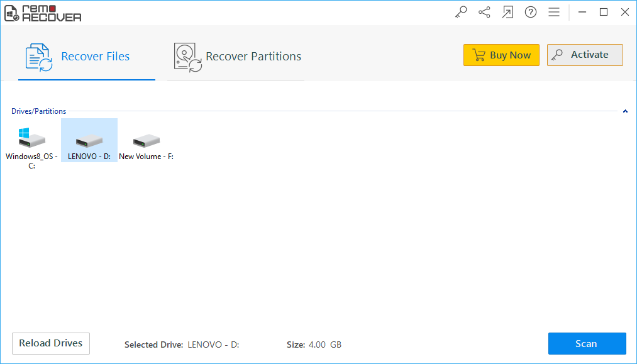Click Reload Drives
Viewport: 637px width, 364px height.
pos(50,343)
